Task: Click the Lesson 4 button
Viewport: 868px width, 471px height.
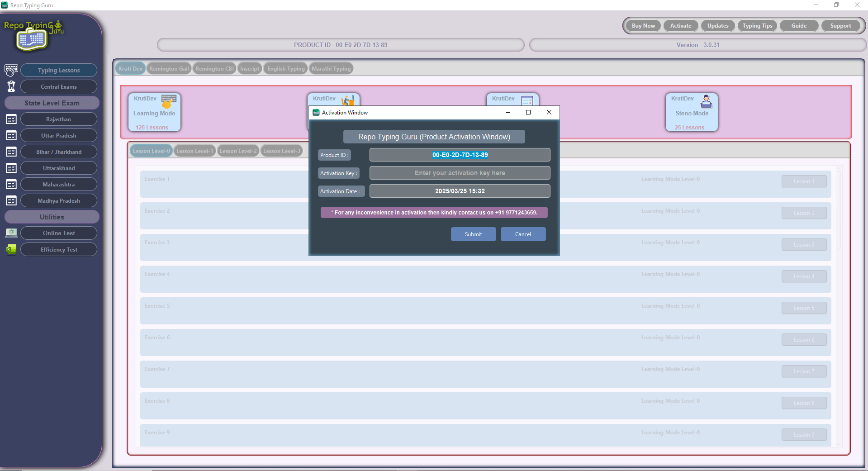Action: [x=804, y=276]
